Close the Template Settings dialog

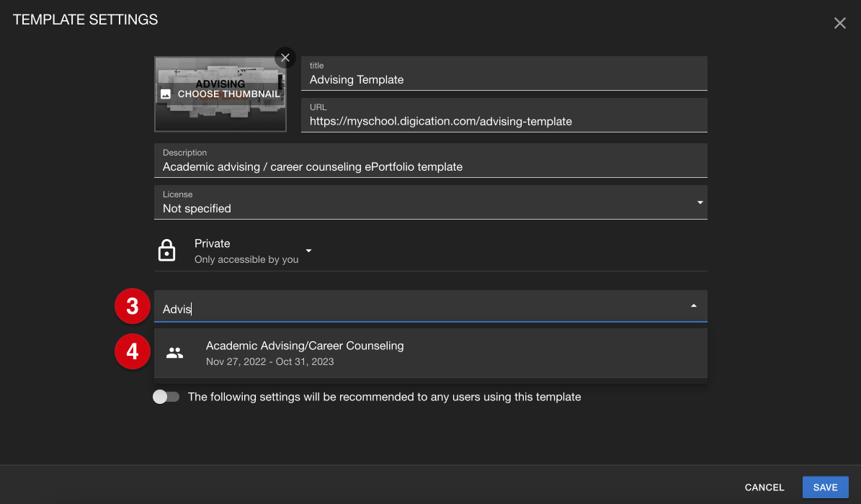pyautogui.click(x=839, y=23)
